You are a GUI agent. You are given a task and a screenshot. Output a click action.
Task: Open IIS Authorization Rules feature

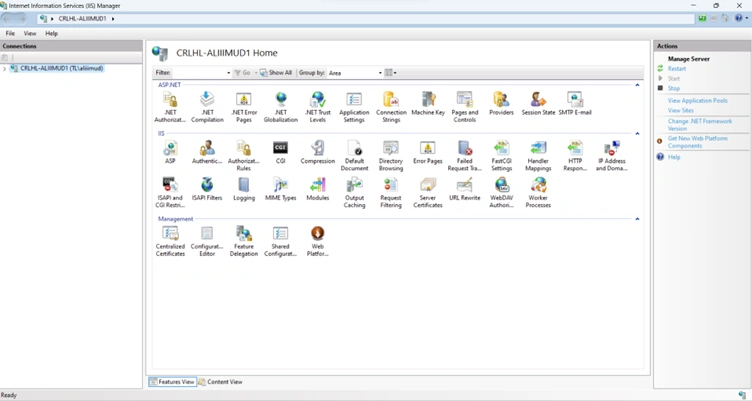244,155
